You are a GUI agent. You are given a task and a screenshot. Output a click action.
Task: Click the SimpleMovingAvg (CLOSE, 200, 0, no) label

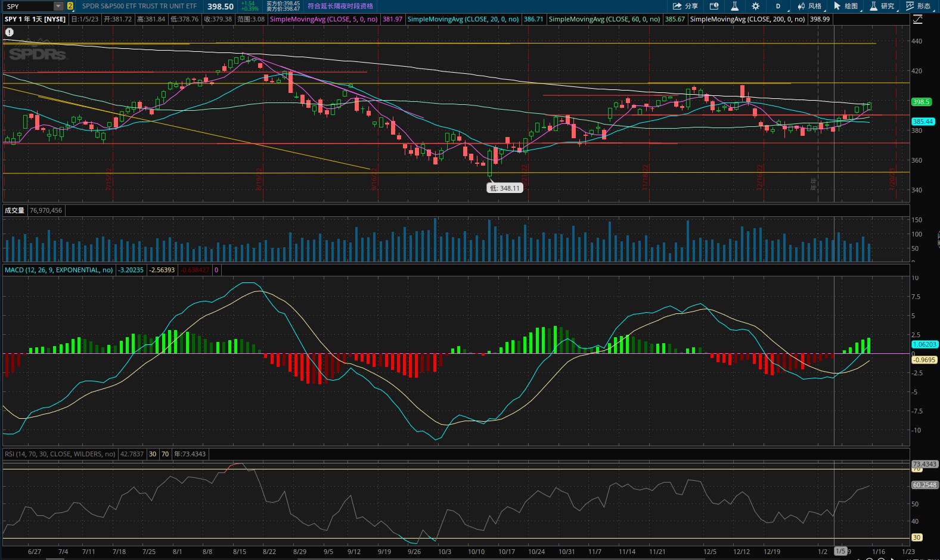[747, 19]
